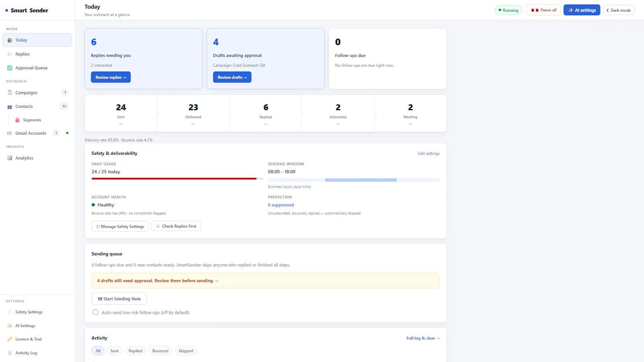Screen dimensions: 644x362
Task: Open the Activity Log sidebar icon
Action: coord(10,353)
